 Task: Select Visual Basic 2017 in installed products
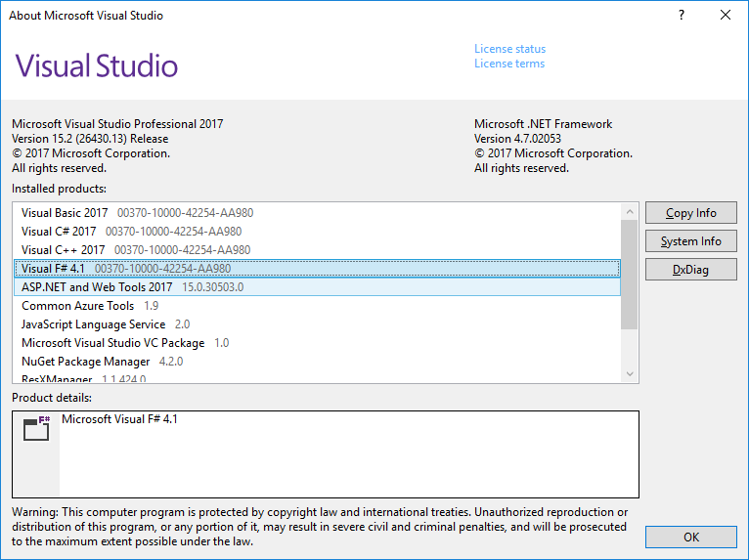coord(317,213)
